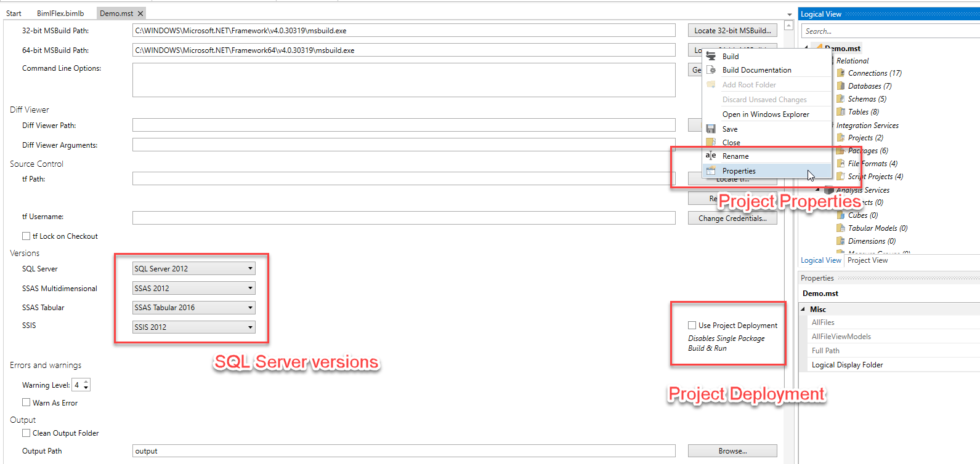Viewport: 980px width, 464px height.
Task: Click the 64-bit MSBuild Path field
Action: click(403, 50)
